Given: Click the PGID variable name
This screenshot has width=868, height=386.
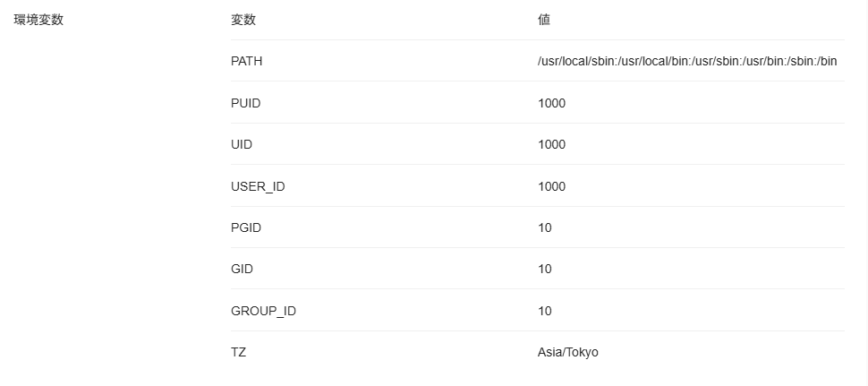Looking at the screenshot, I should click(x=246, y=227).
